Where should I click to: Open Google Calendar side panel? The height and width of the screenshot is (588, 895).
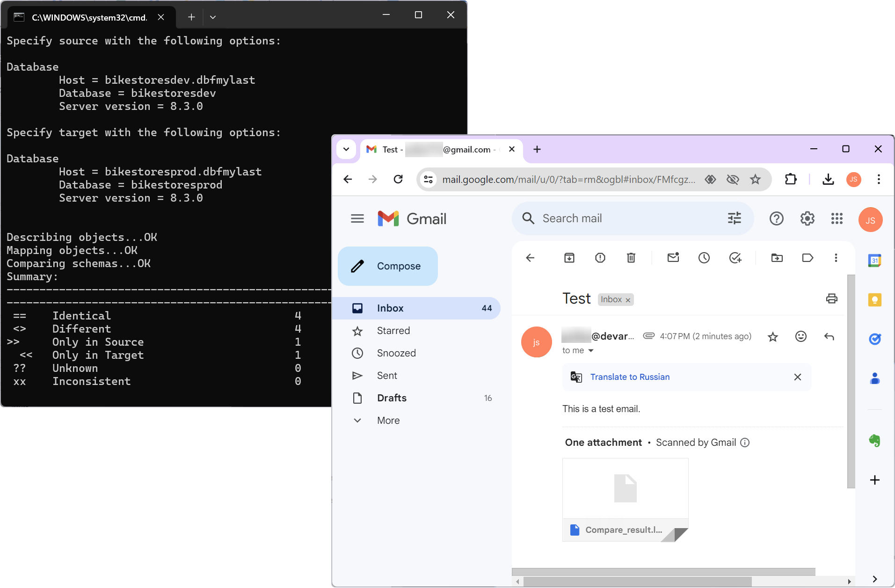click(x=875, y=261)
